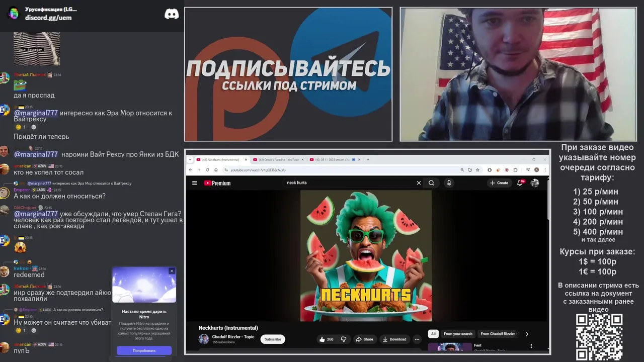Select 'From your search' filter chip
The image size is (644, 362).
click(x=458, y=334)
